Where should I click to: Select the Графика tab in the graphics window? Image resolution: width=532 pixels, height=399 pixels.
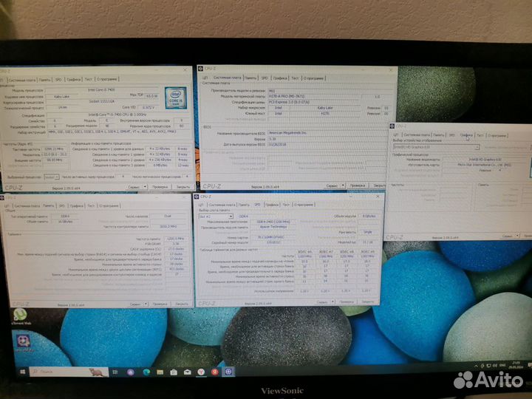click(x=466, y=135)
